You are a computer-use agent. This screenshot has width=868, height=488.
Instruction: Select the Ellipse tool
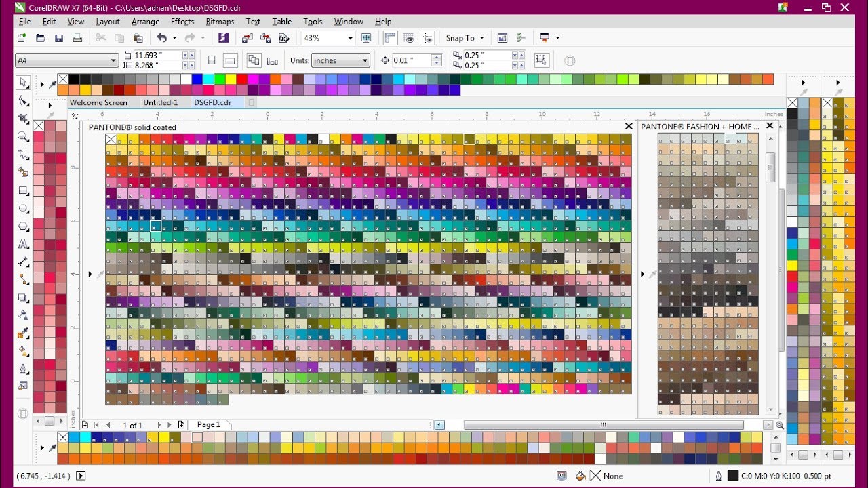coord(24,208)
